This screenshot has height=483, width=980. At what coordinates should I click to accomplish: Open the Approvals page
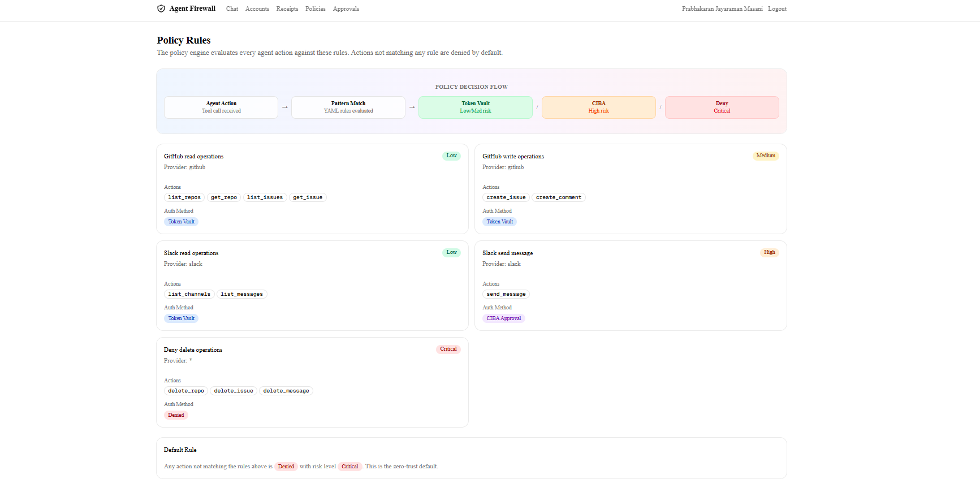(346, 9)
